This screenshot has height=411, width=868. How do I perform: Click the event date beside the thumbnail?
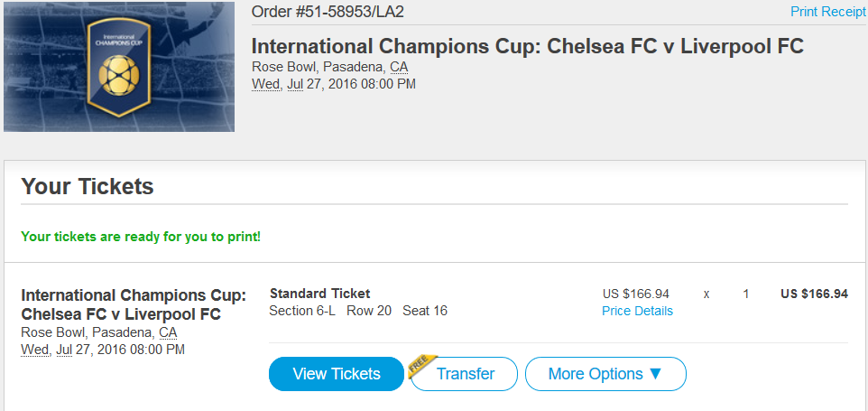[x=333, y=84]
